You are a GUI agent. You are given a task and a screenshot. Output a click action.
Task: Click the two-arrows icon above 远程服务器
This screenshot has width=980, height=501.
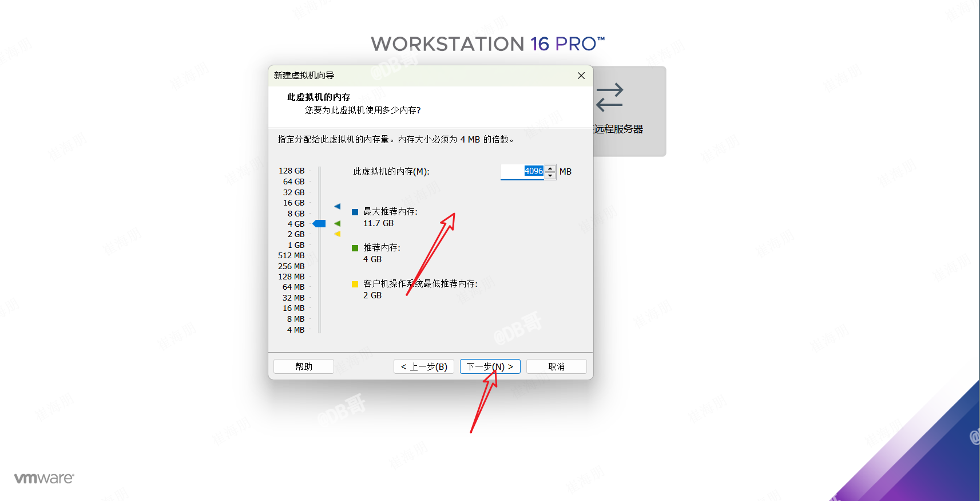point(609,97)
